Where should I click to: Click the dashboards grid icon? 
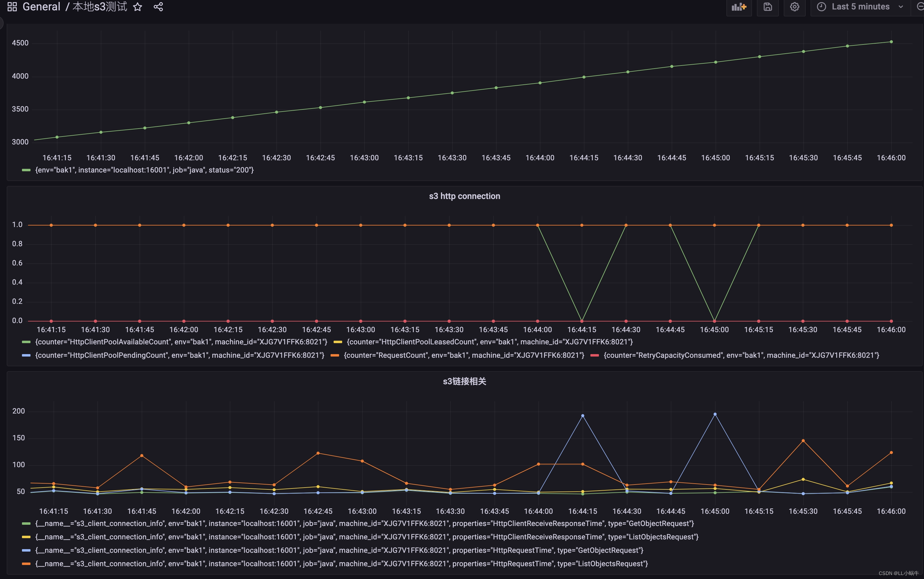pyautogui.click(x=12, y=7)
